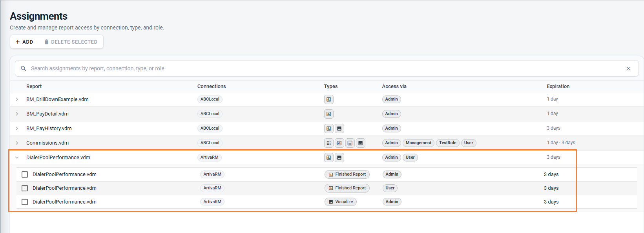Click the panel-layout type icon in Commissions.vdm row

350,143
